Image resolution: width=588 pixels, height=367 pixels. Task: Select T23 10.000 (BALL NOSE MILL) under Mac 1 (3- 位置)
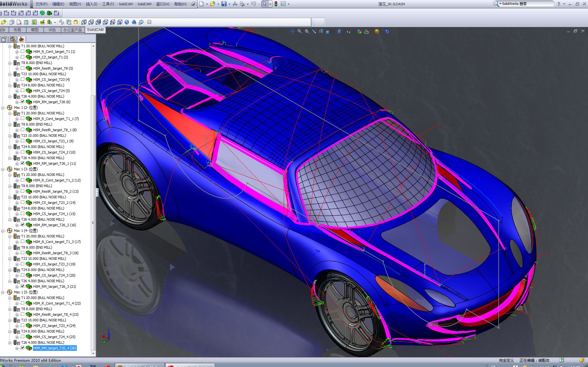pos(44,197)
